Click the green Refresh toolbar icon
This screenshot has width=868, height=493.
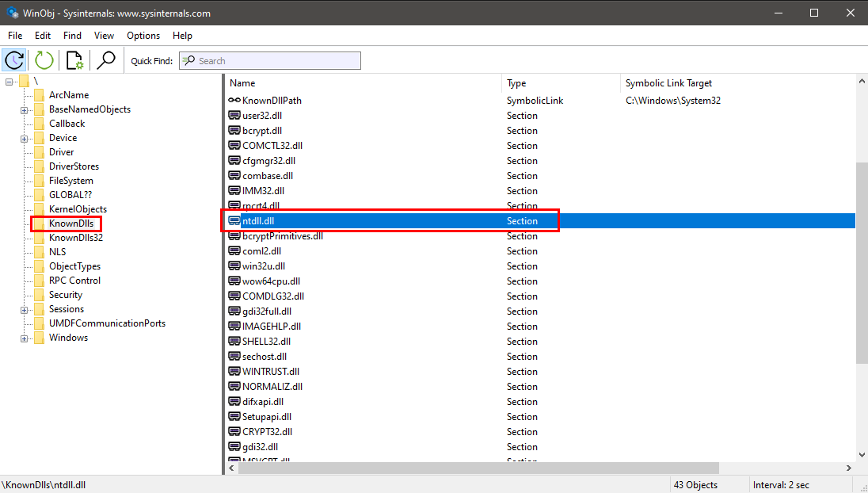[44, 60]
